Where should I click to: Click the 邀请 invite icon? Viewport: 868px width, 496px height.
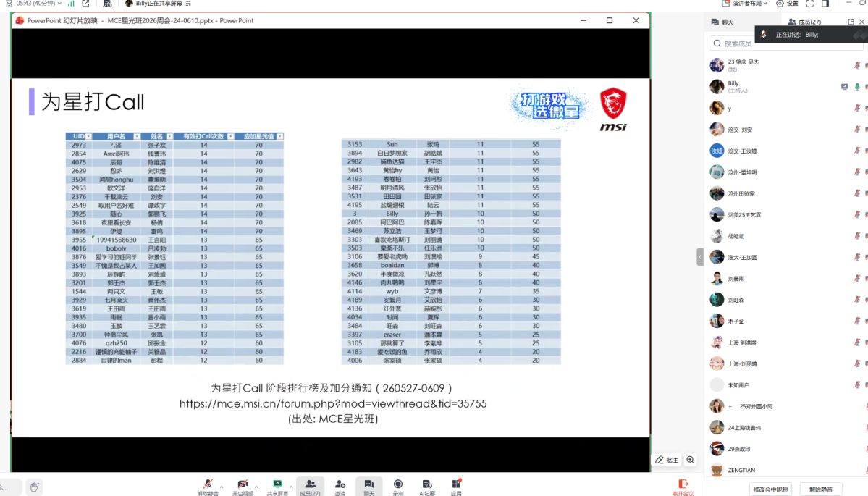[340, 486]
